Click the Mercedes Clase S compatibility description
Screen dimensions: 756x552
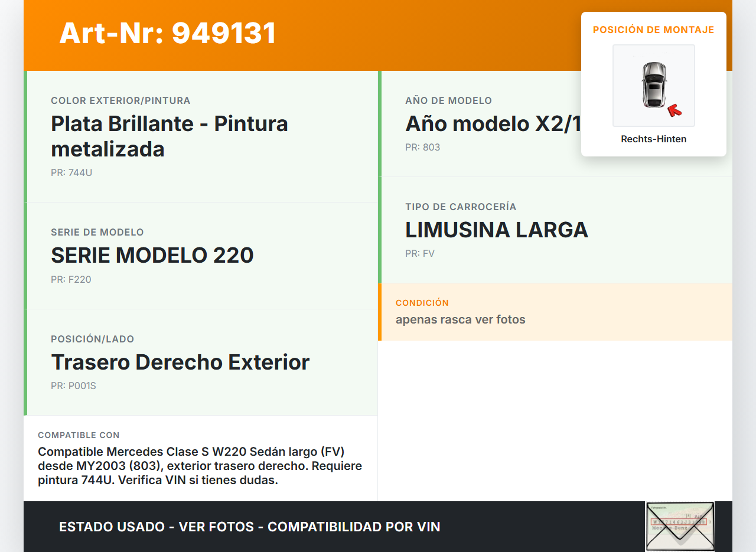200,466
